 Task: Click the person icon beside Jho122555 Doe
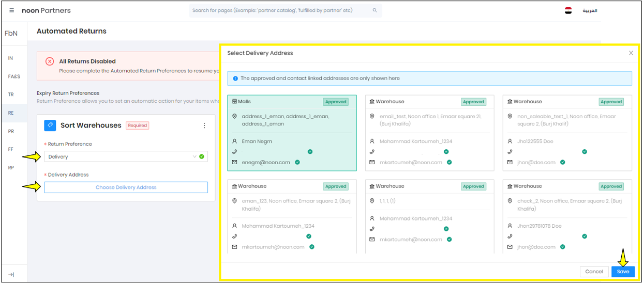click(x=510, y=141)
